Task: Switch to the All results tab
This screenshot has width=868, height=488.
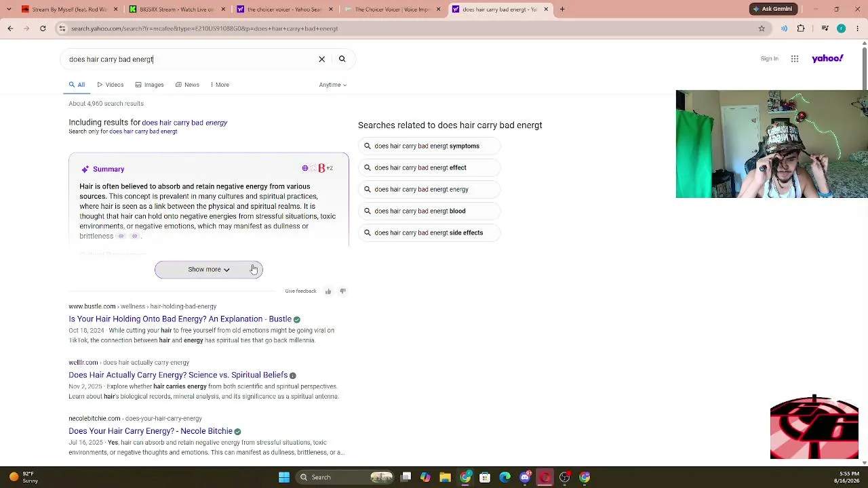Action: [x=77, y=85]
